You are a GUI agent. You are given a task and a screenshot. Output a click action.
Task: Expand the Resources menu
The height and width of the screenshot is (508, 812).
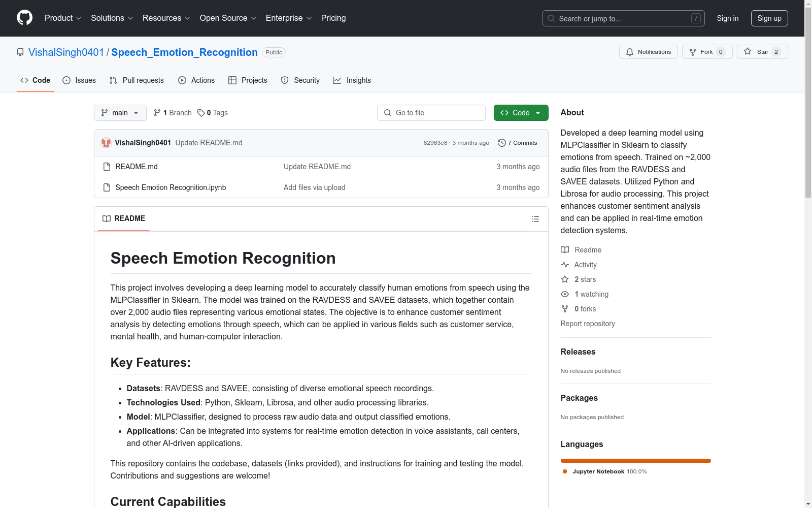click(166, 18)
